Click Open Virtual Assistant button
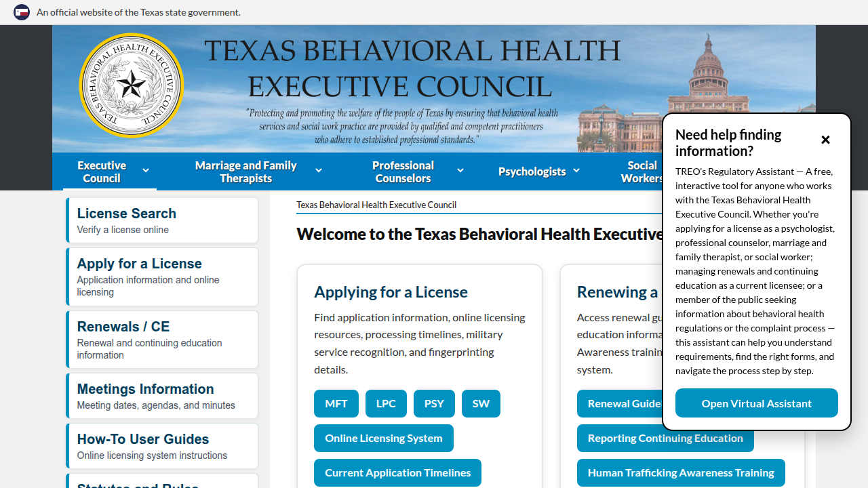The height and width of the screenshot is (488, 868). 757,403
